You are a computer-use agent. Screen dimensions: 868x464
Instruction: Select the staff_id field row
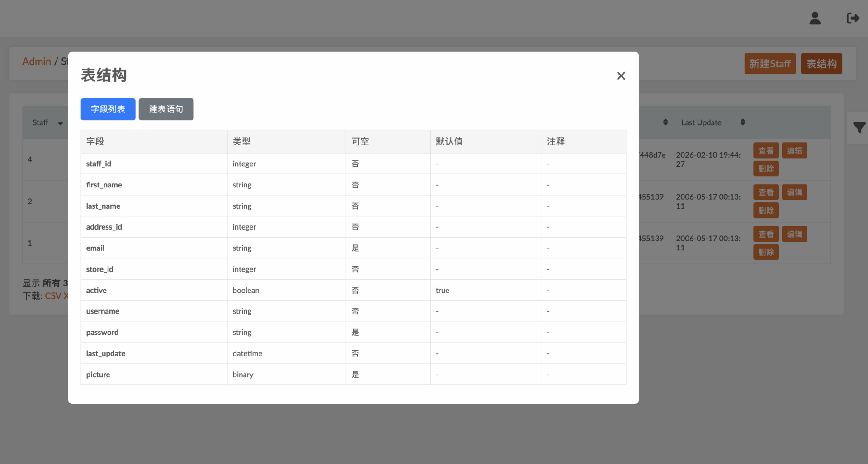click(99, 164)
